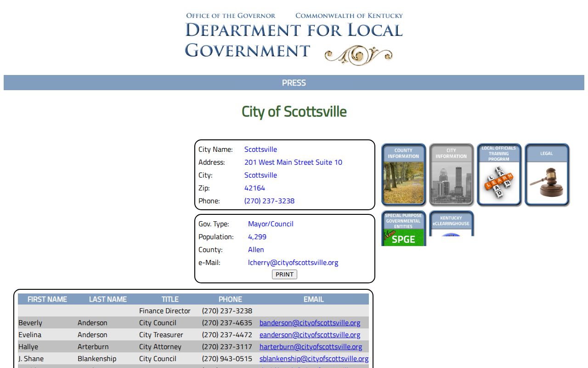The height and width of the screenshot is (368, 588).
Task: Open the Legal gavel tile
Action: click(x=547, y=174)
